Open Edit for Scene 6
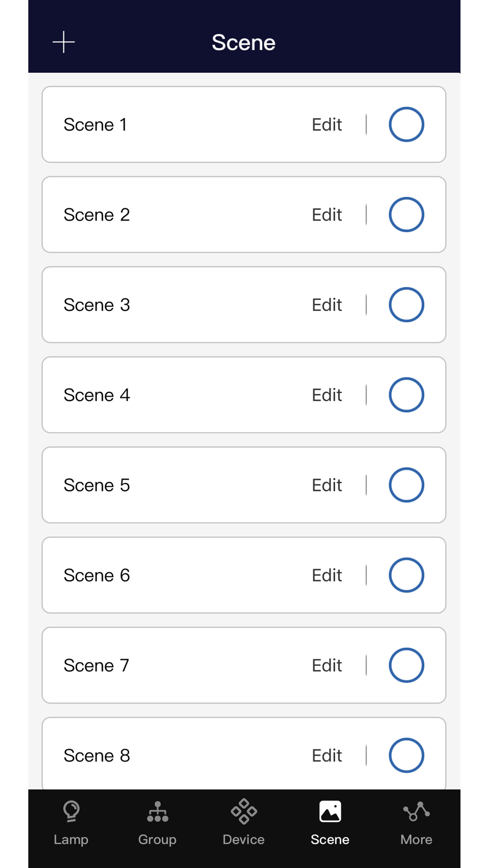488x868 pixels. point(327,575)
